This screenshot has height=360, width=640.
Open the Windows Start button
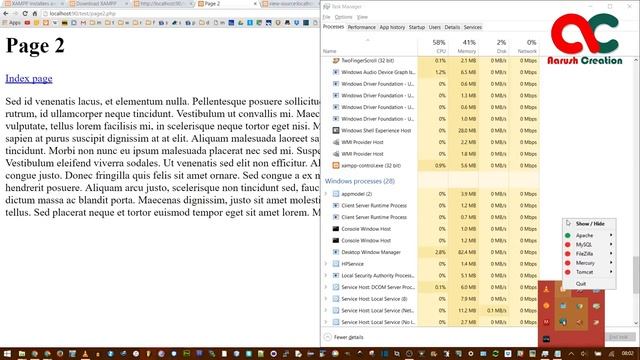coord(7,353)
